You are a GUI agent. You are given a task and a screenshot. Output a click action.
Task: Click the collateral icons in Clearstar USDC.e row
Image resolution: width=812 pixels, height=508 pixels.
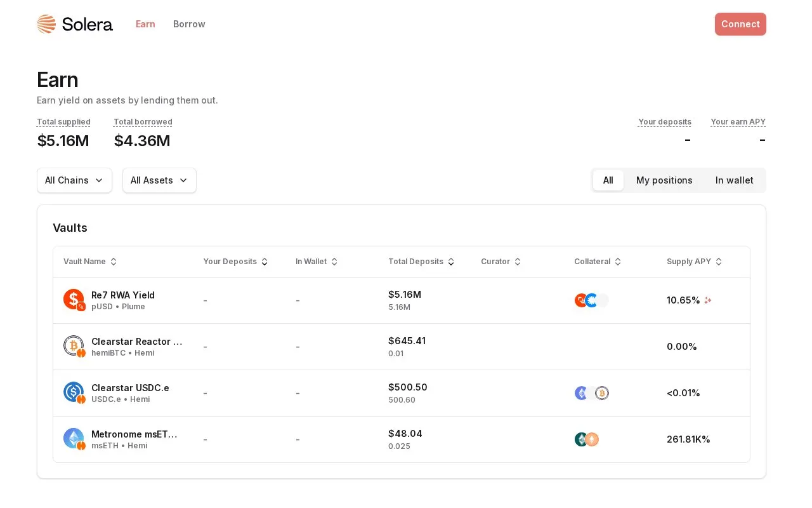(591, 393)
